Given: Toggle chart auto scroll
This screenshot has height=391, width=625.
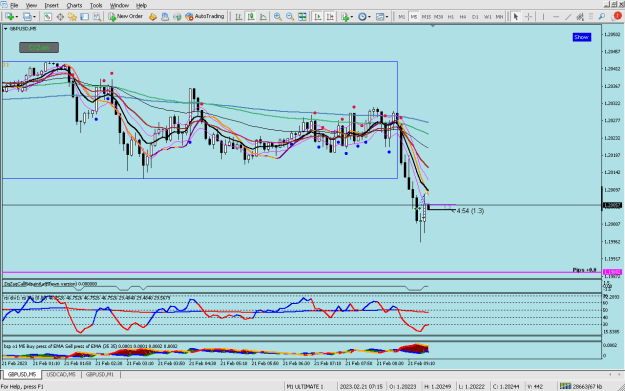Looking at the screenshot, I should 318,17.
